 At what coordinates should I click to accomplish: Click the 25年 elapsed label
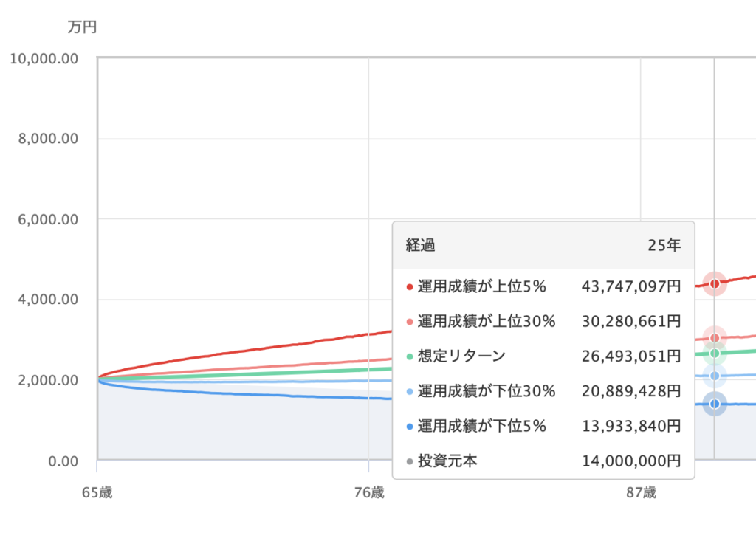(x=664, y=246)
